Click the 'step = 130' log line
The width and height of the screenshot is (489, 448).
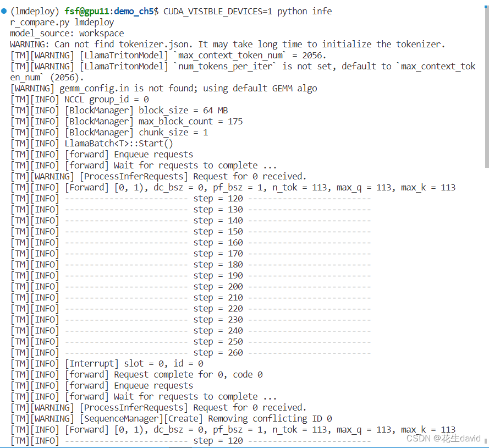click(190, 210)
